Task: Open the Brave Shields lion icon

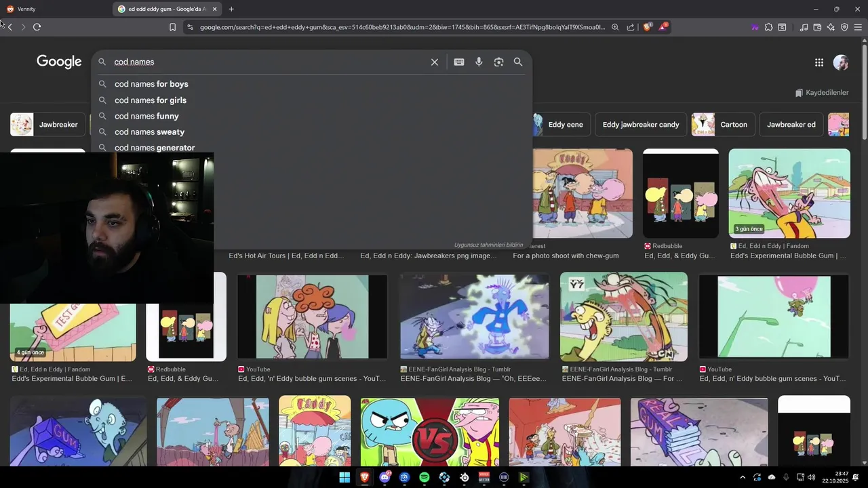Action: [648, 27]
